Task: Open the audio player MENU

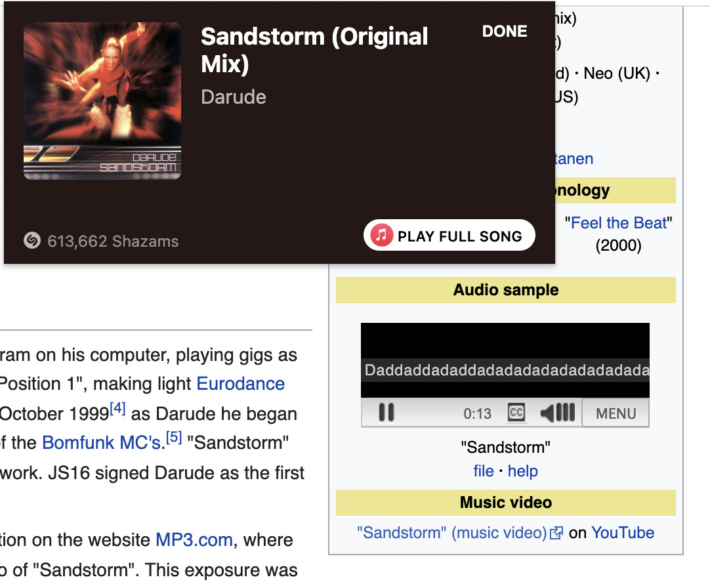Action: pyautogui.click(x=616, y=413)
